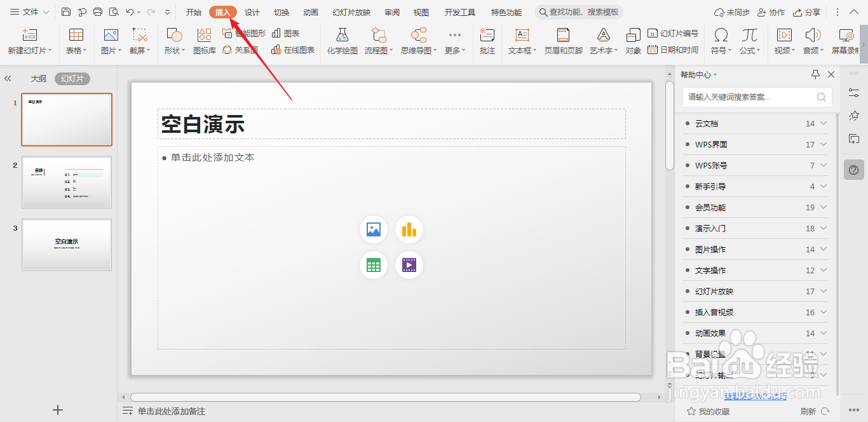Click the Print Preview icon

pyautogui.click(x=114, y=12)
